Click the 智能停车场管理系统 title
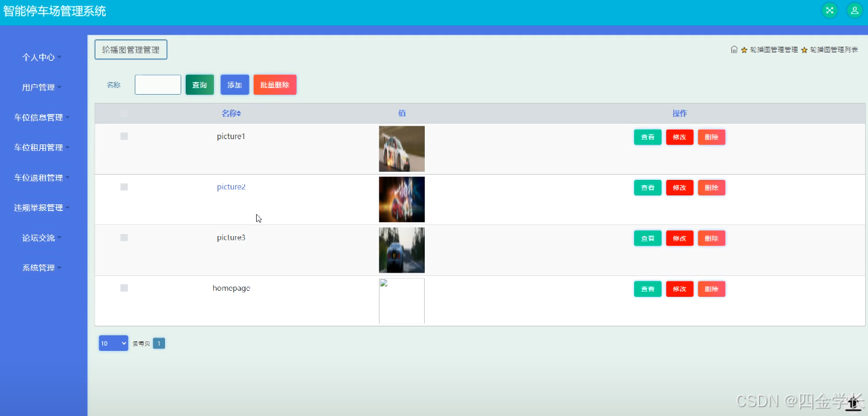Viewport: 868px width, 416px height. click(54, 11)
